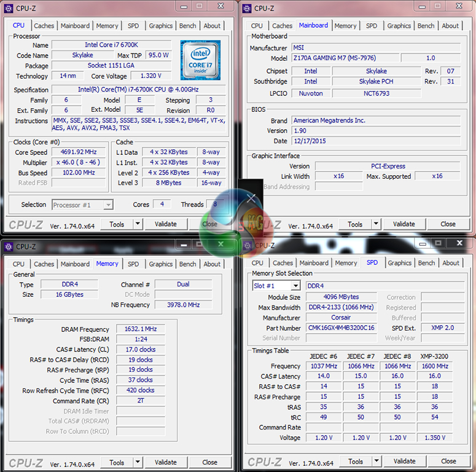Open About tab in Memory window
Image resolution: width=476 pixels, height=472 pixels.
click(212, 264)
